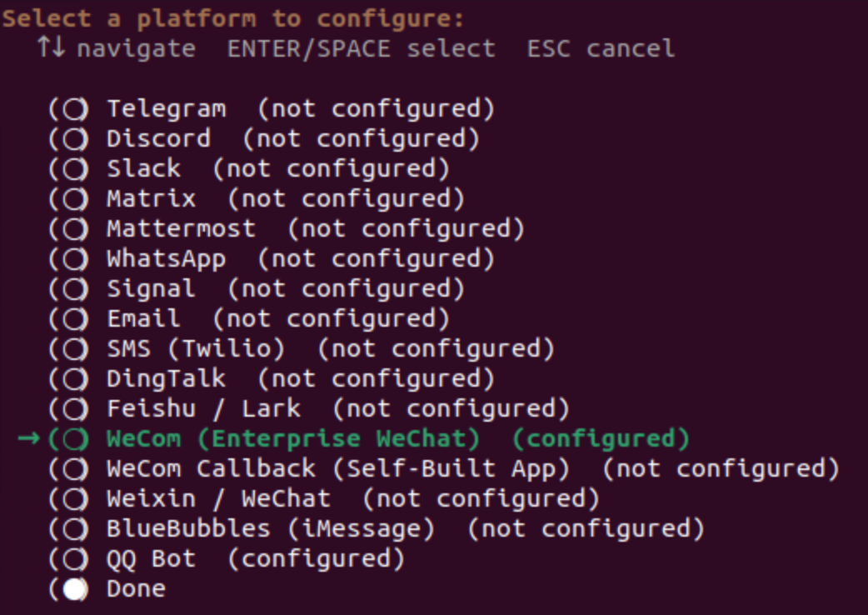Select Mattermost radio option
This screenshot has height=615, width=868.
click(x=75, y=229)
